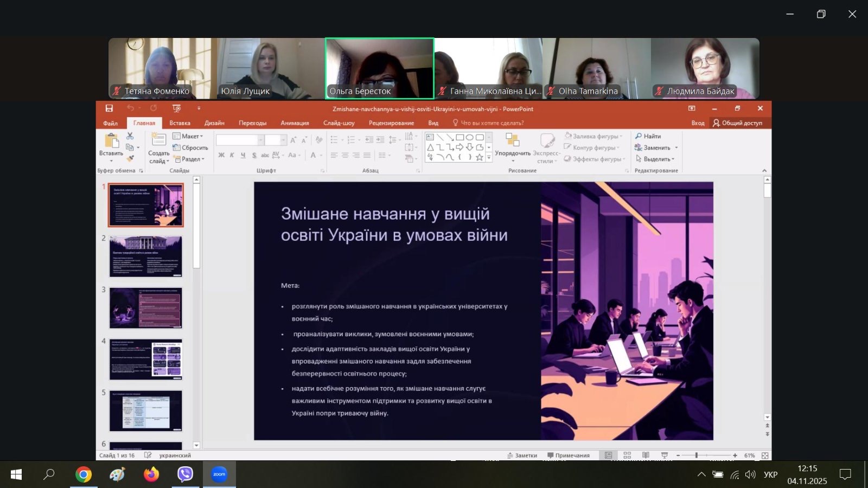Switch to Reading view in status bar
This screenshot has height=488, width=868.
click(646, 455)
